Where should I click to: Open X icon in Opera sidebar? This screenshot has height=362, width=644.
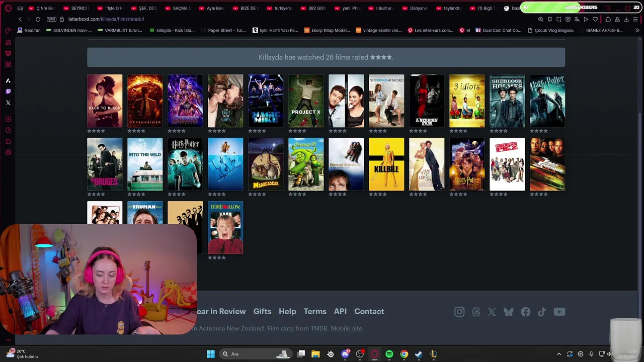coord(8,103)
